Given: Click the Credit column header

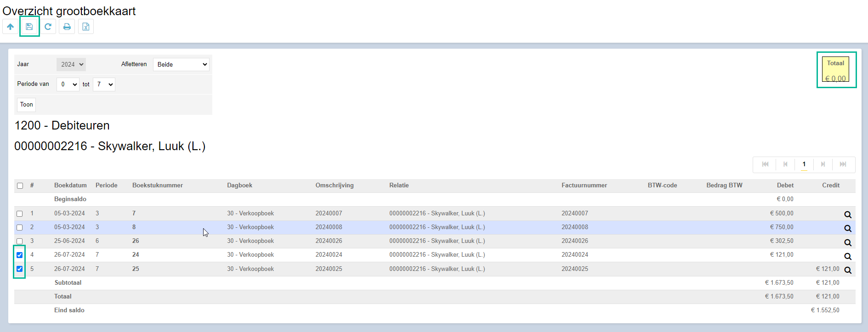Looking at the screenshot, I should [x=831, y=186].
